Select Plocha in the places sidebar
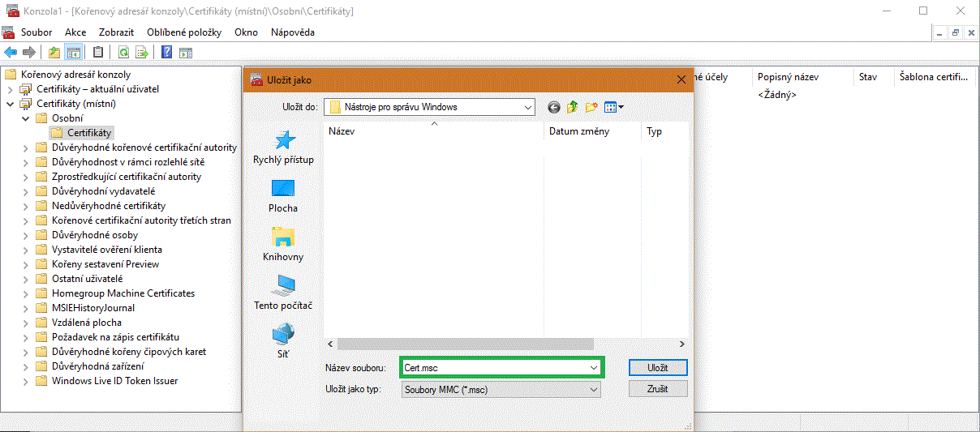This screenshot has width=980, height=432. tap(283, 195)
